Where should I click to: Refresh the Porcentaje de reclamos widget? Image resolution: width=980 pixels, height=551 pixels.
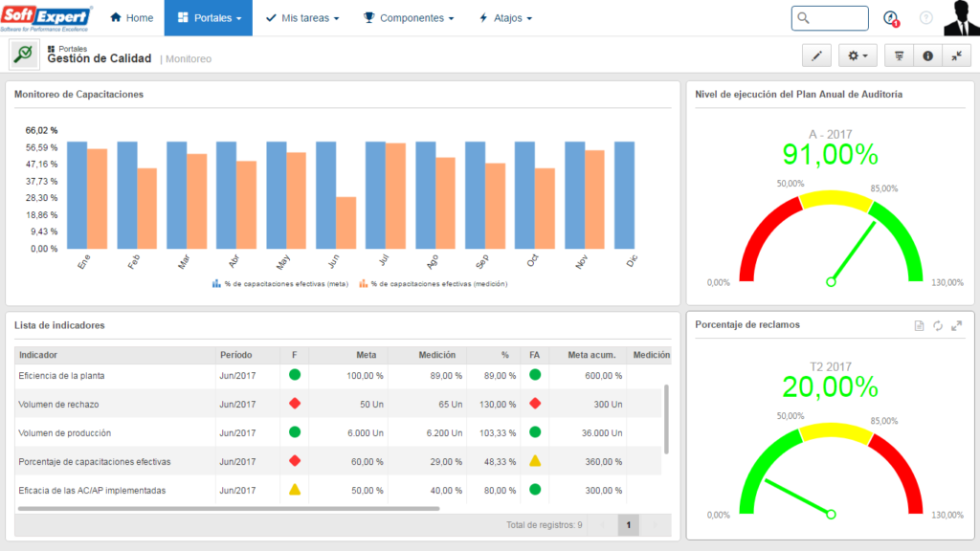click(x=938, y=325)
